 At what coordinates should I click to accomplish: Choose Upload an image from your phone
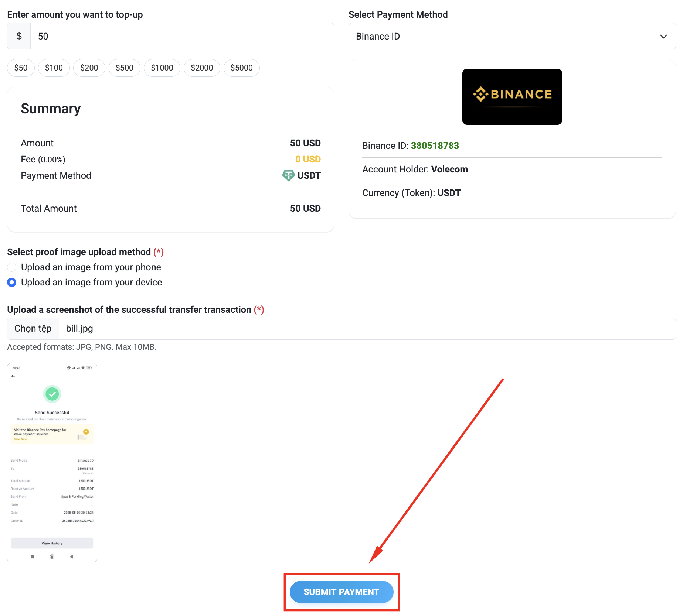pyautogui.click(x=12, y=267)
